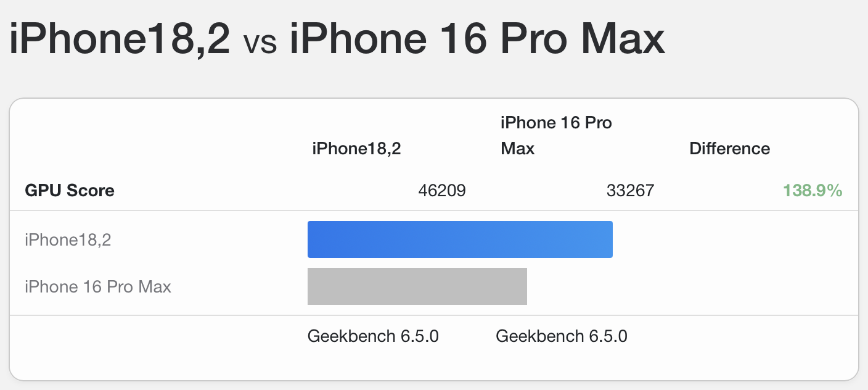This screenshot has height=390, width=868.
Task: Click the gray iPhone 16 Pro Max score bar
Action: click(417, 286)
